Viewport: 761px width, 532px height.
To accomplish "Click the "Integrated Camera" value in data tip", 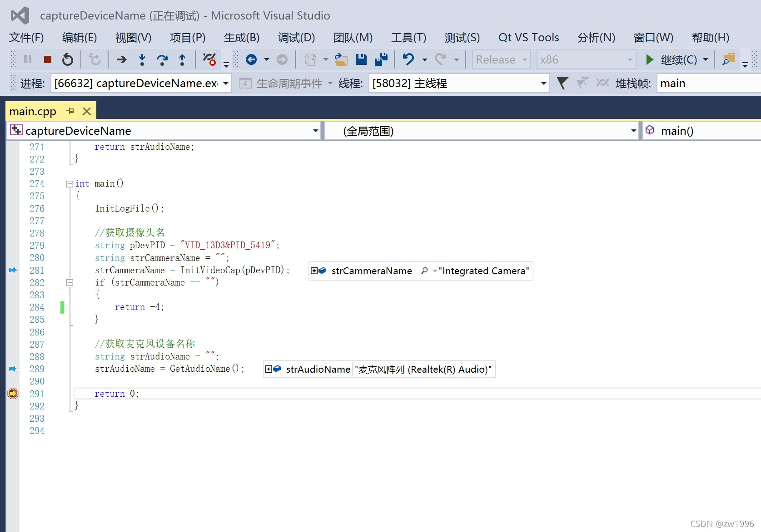I will (x=484, y=271).
